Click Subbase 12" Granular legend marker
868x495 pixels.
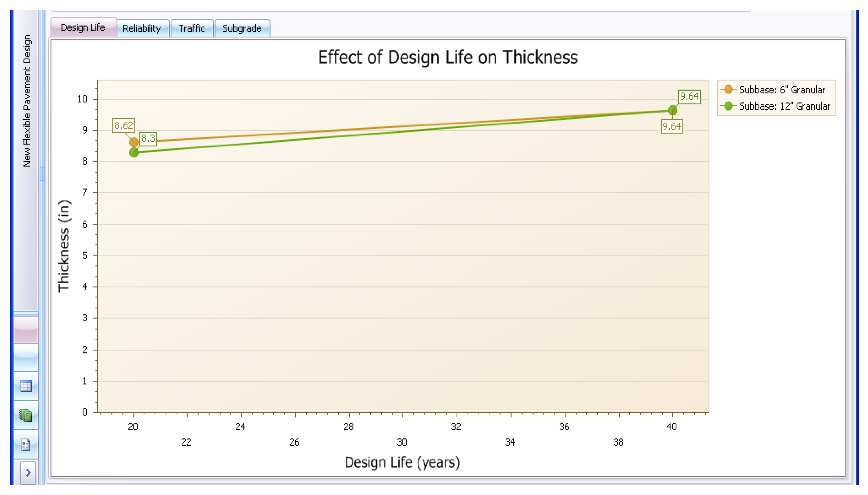[728, 106]
